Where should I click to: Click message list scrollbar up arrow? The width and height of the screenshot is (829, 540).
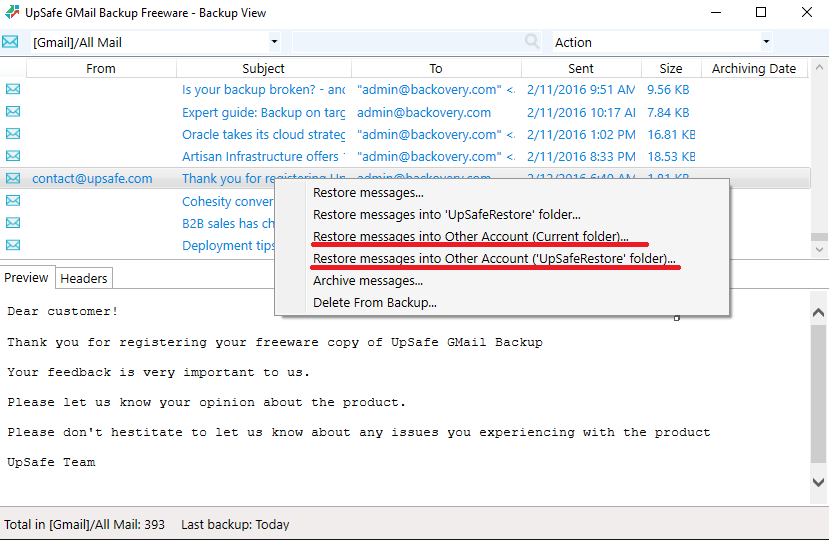[819, 67]
